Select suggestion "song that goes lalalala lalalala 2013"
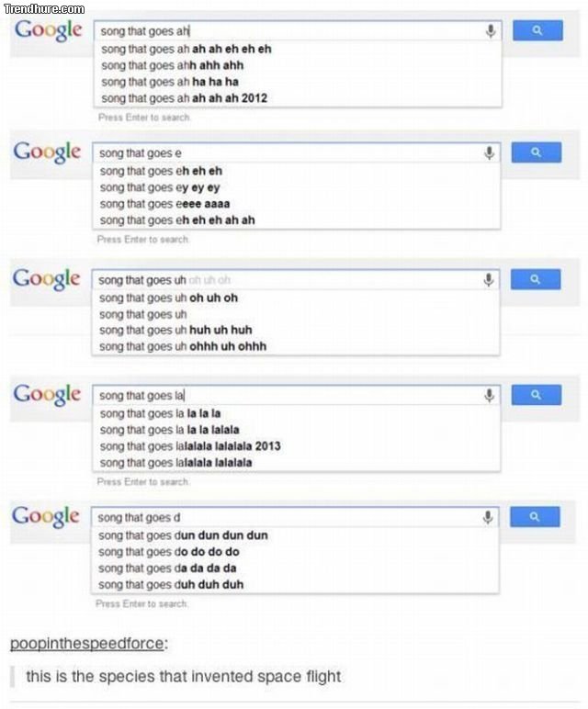Viewport: 588px width, 709px height. [189, 446]
